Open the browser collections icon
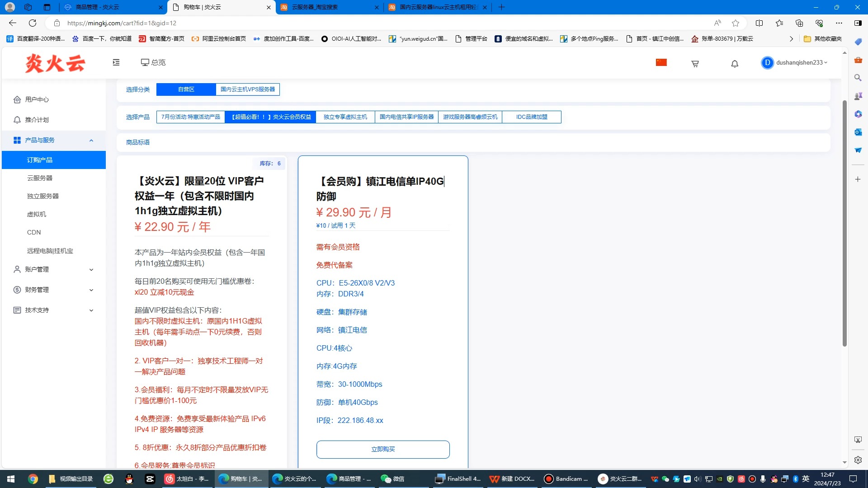 coord(799,23)
